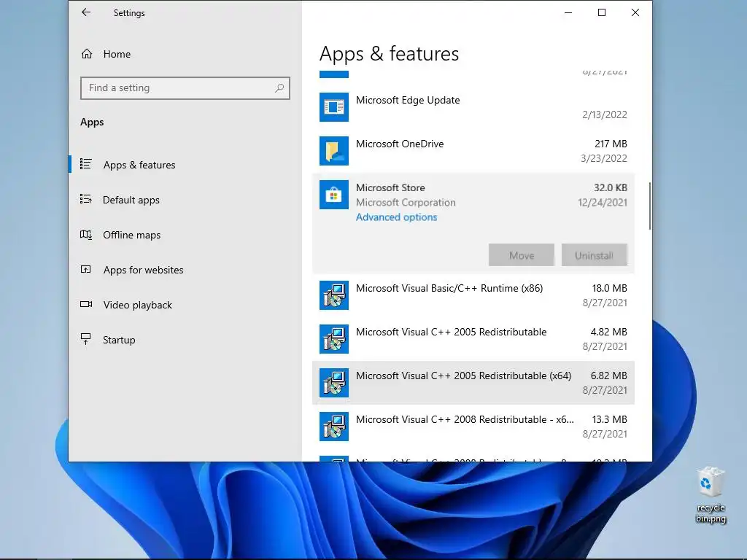Close the Settings window
The image size is (747, 560).
click(x=635, y=13)
